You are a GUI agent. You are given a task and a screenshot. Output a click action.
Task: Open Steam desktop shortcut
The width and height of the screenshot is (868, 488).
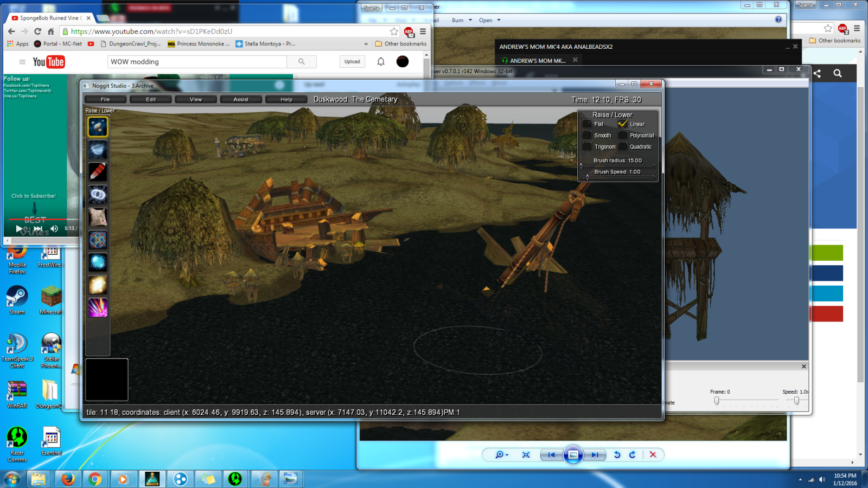pos(17,300)
